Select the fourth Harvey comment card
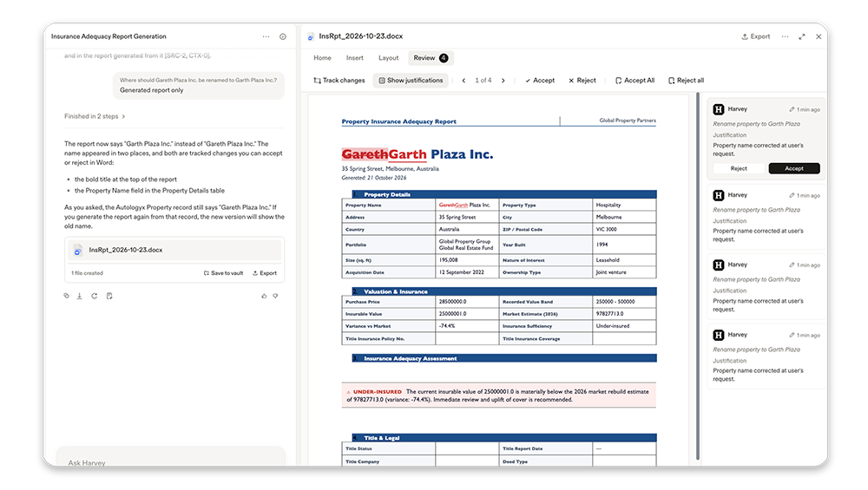 [x=766, y=356]
